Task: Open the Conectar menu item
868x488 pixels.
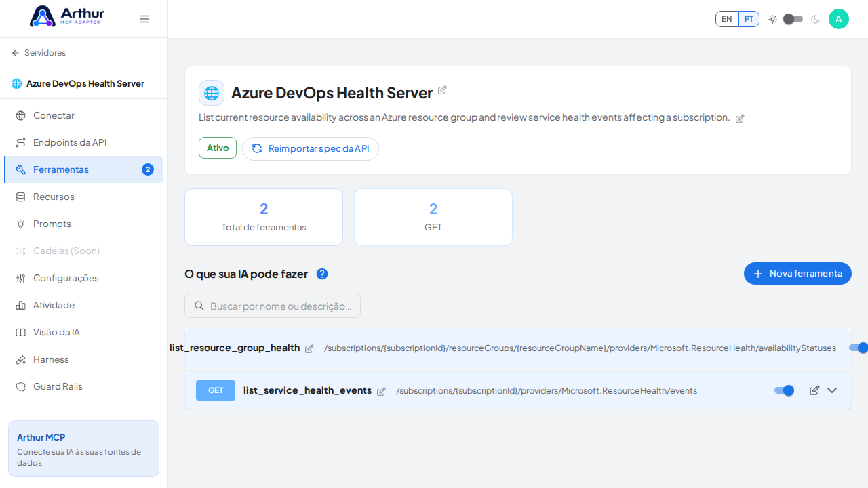Action: point(83,115)
